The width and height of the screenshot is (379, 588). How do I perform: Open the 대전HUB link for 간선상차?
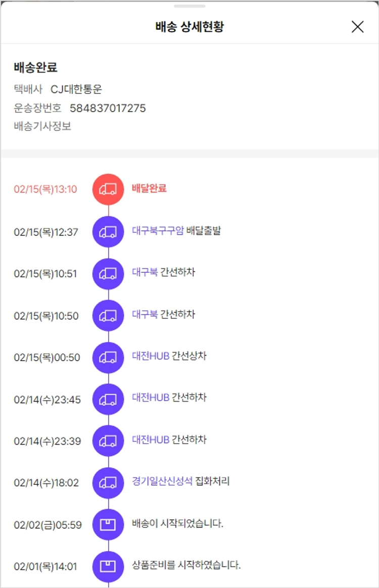151,356
